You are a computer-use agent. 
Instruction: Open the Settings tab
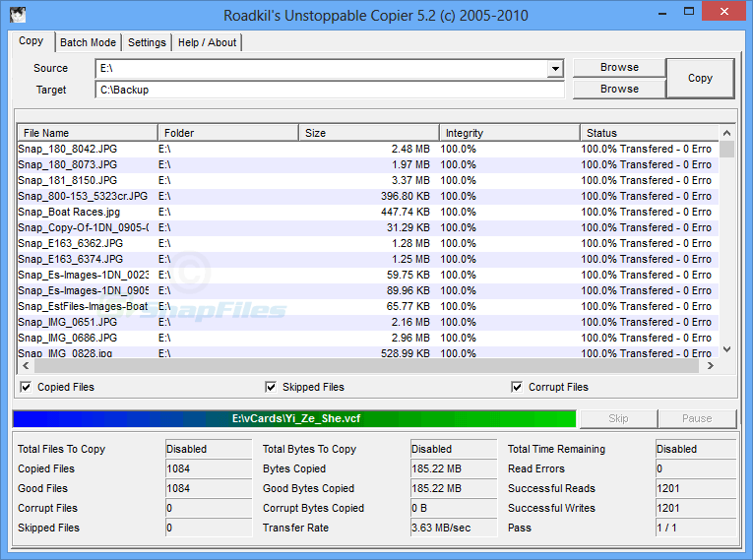(x=147, y=42)
